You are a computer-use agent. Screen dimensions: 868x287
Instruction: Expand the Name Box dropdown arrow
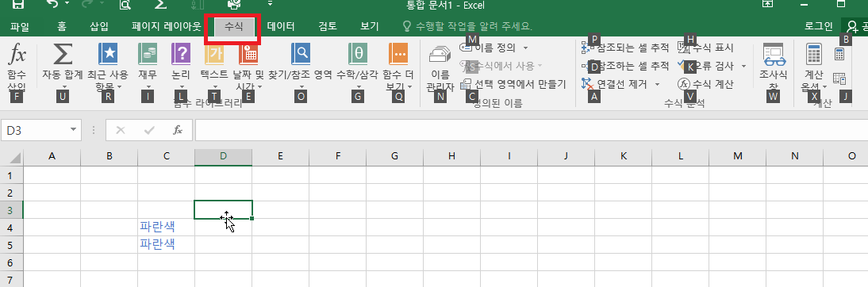point(73,130)
